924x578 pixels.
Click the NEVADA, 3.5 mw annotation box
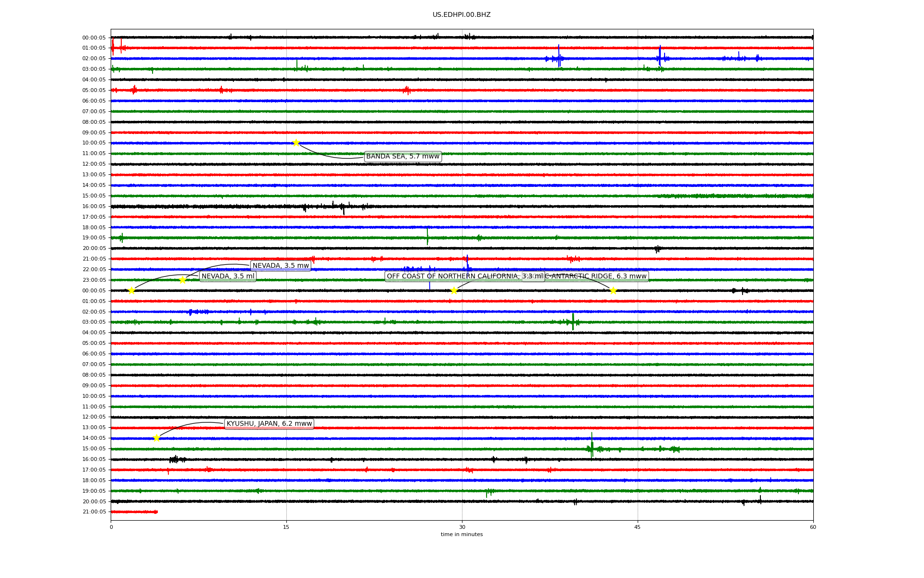[x=281, y=266]
